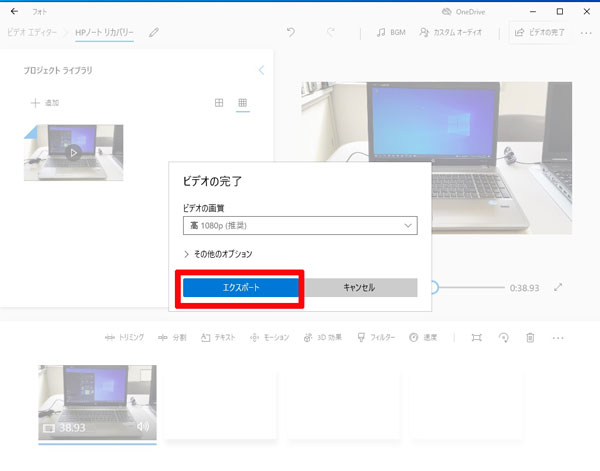Open storyboard more options menu
This screenshot has height=471, width=600.
[x=558, y=338]
